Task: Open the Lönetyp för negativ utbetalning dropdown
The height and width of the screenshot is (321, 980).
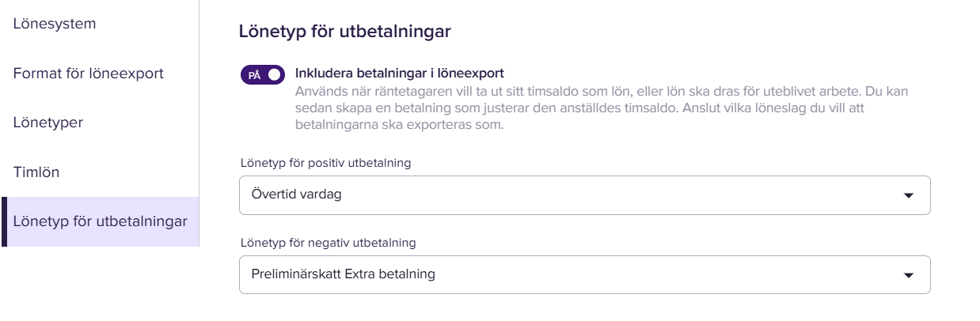Action: pyautogui.click(x=584, y=275)
